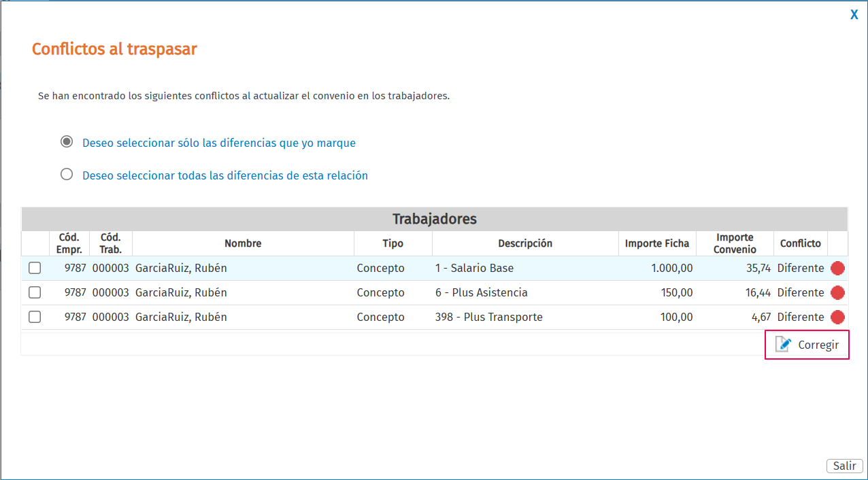Tick the checkbox for Salario Base row

pos(35,268)
